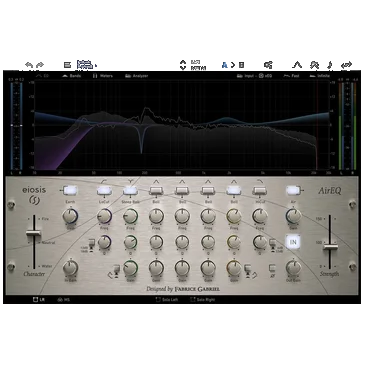The image size is (365, 365).
Task: Click the Strength slider handle
Action: [330, 247]
